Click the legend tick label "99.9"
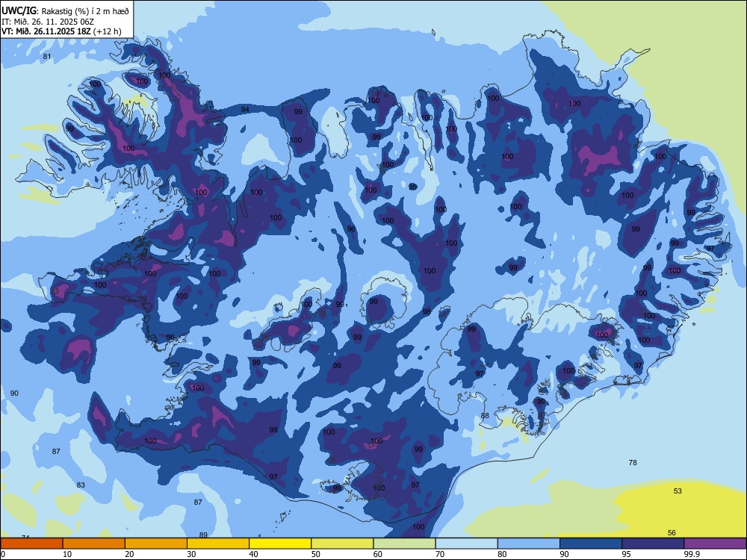This screenshot has height=560, width=747. pyautogui.click(x=692, y=554)
